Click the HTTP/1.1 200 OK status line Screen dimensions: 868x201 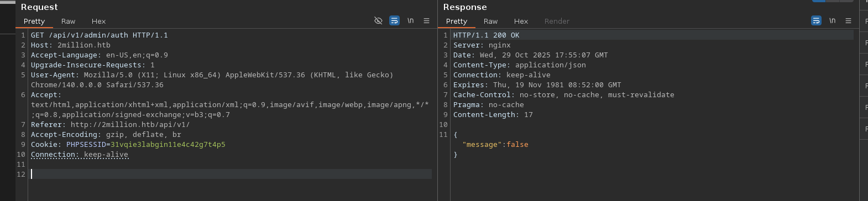[487, 35]
